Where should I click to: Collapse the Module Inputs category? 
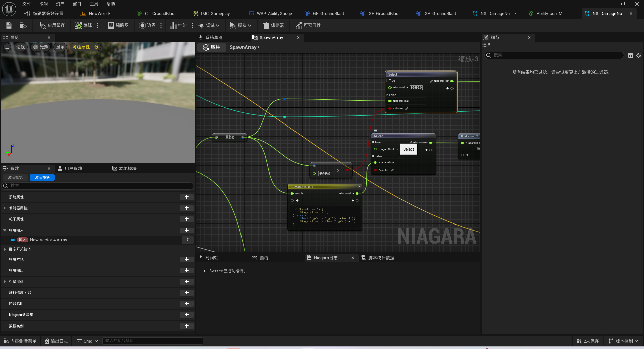(x=5, y=230)
